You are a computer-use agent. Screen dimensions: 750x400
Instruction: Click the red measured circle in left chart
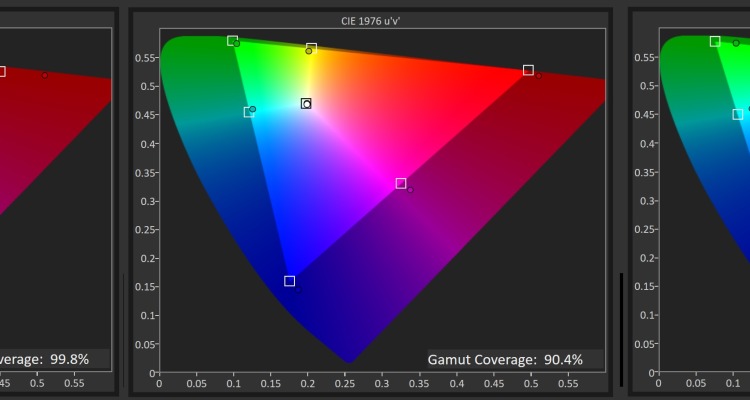(x=44, y=75)
